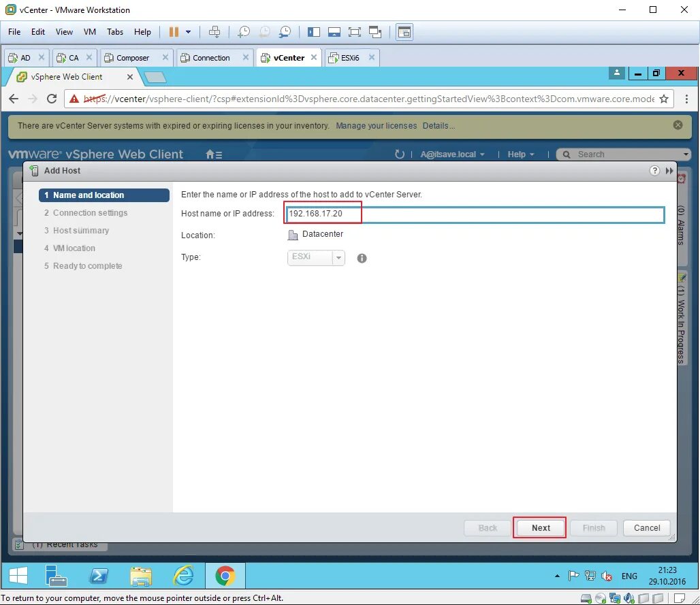Click the help icon in Add Host dialog

pos(654,171)
